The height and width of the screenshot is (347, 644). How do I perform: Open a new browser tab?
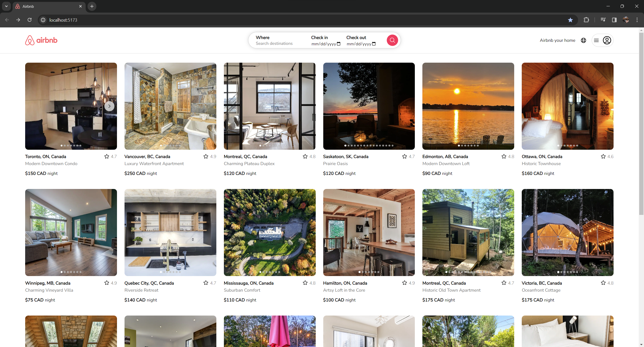[92, 6]
